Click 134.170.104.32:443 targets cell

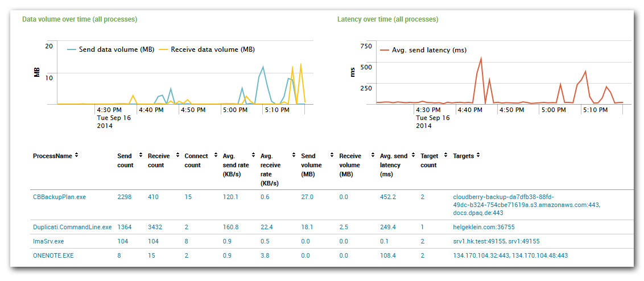510,255
